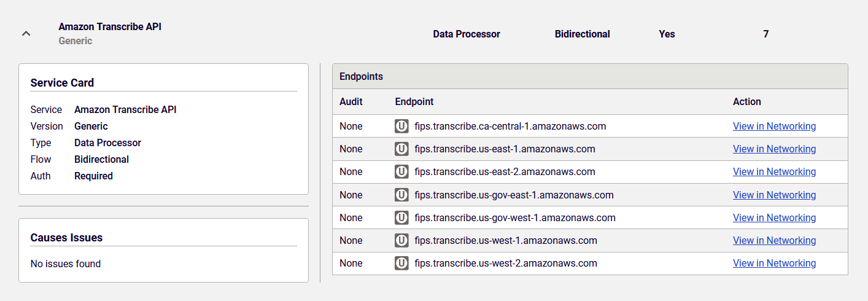
Task: Click the Causes Issues heading
Action: (x=66, y=238)
